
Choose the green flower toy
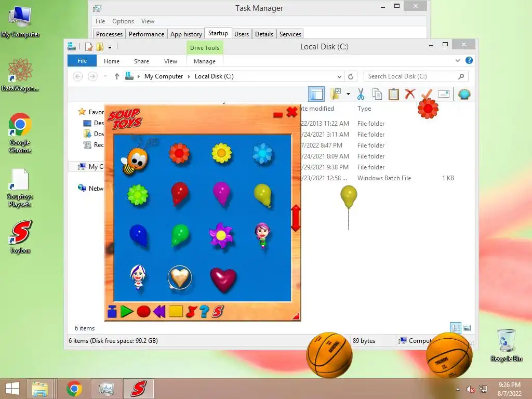[138, 195]
